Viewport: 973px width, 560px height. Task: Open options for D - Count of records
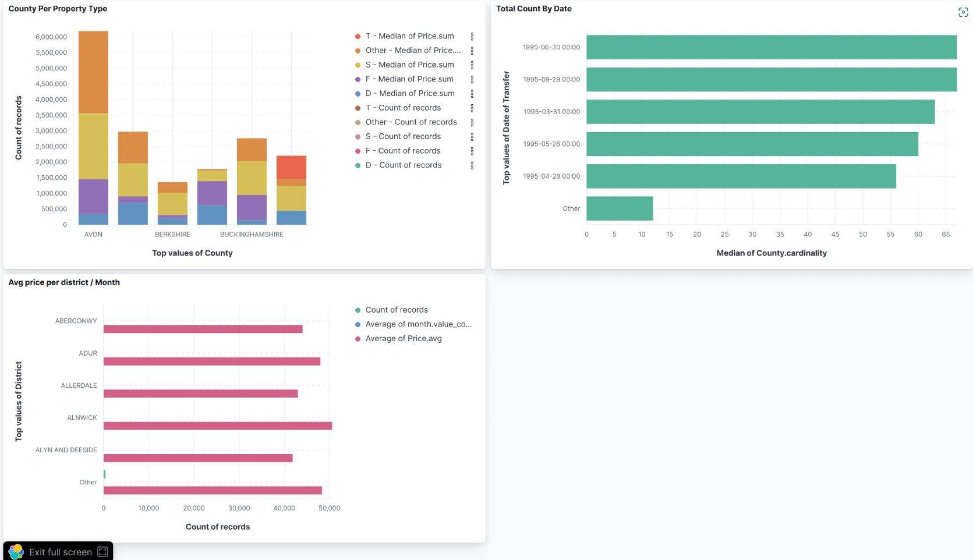tap(472, 165)
